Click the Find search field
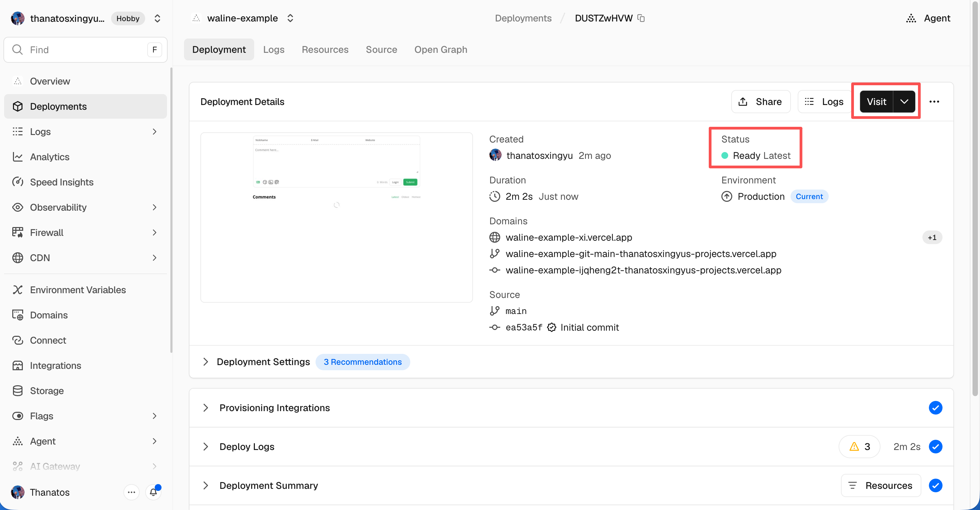The height and width of the screenshot is (510, 980). (85, 49)
